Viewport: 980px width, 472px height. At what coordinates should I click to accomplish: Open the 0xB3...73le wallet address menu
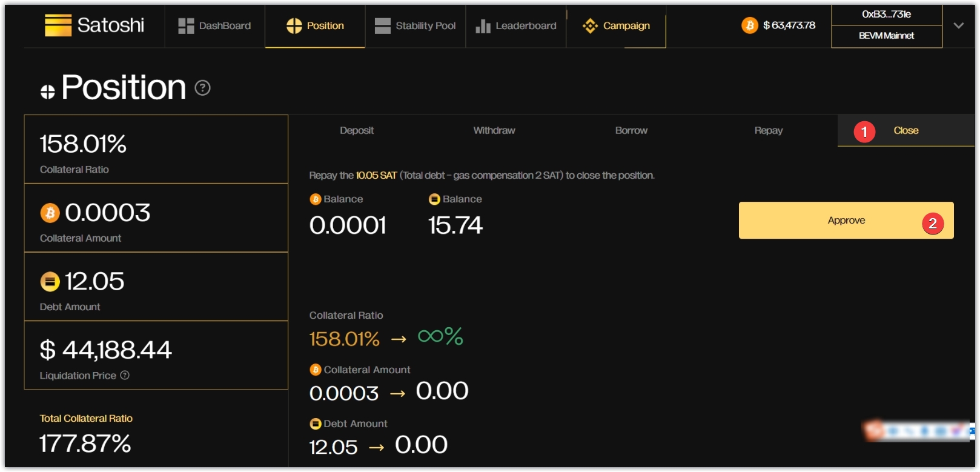point(886,15)
